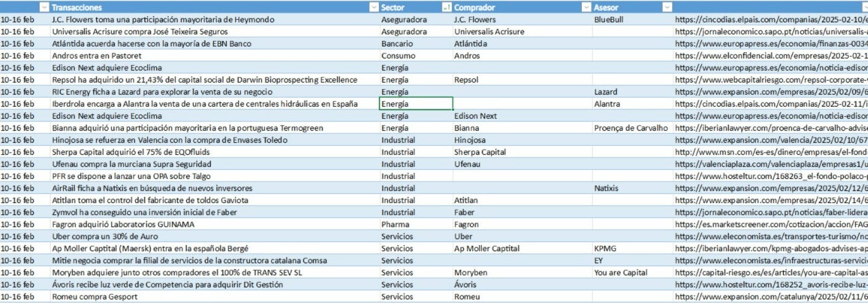Select the 'Ap Moller Captital (Maersk) entra en la española Bergé' cell
This screenshot has height=303, width=868.
[214, 248]
